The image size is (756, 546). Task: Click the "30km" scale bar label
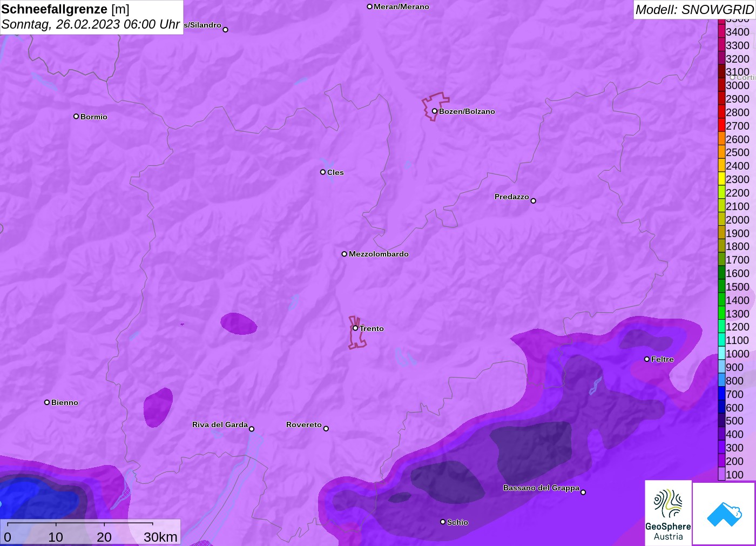pyautogui.click(x=160, y=537)
